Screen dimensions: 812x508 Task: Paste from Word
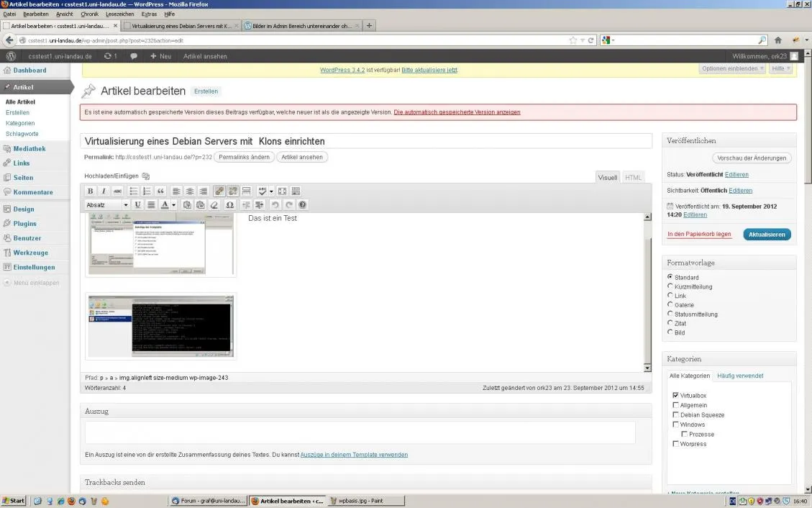pos(201,204)
